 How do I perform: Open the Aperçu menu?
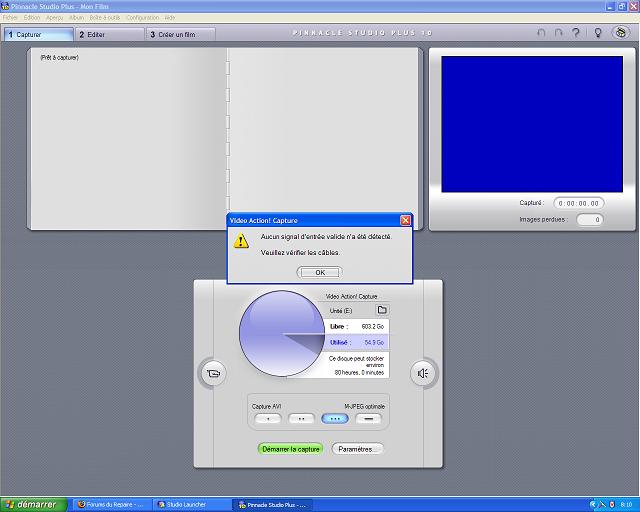54,18
